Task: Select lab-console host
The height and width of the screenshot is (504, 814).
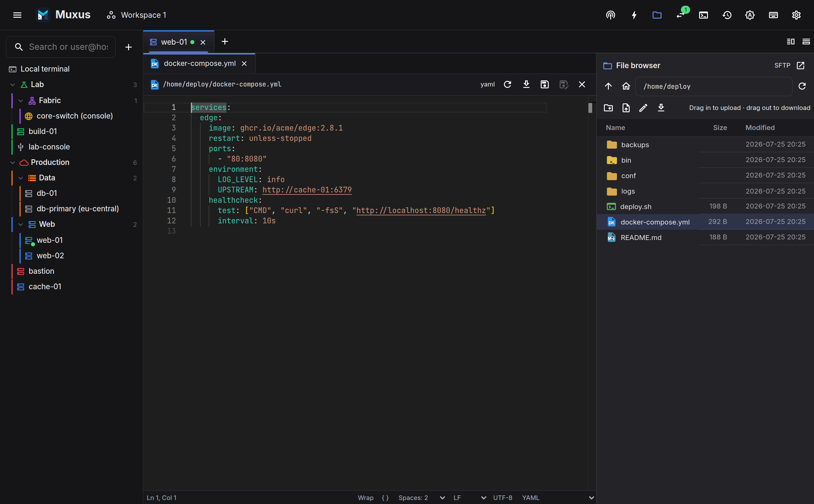Action: (49, 147)
